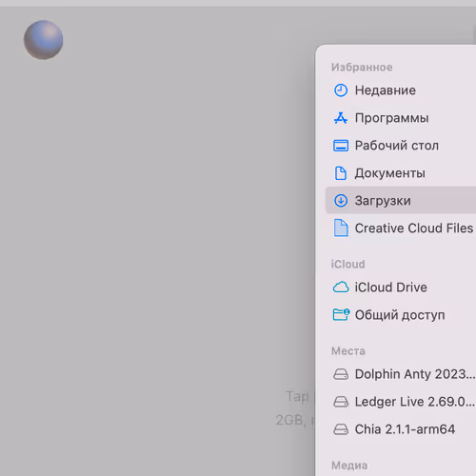
Task: Select the highlighted Загрузки folder
Action: pyautogui.click(x=401, y=200)
